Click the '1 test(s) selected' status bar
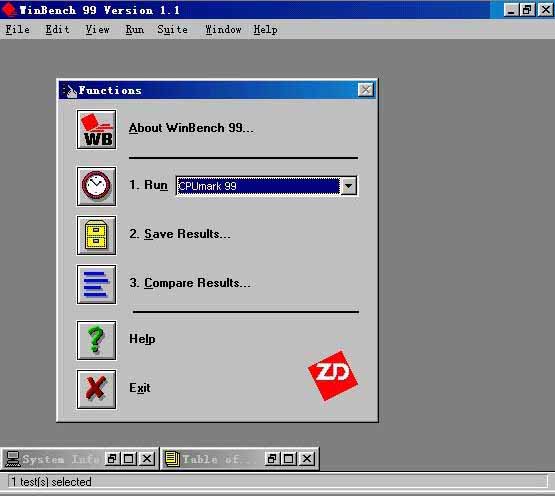The width and height of the screenshot is (555, 496). pyautogui.click(x=278, y=482)
